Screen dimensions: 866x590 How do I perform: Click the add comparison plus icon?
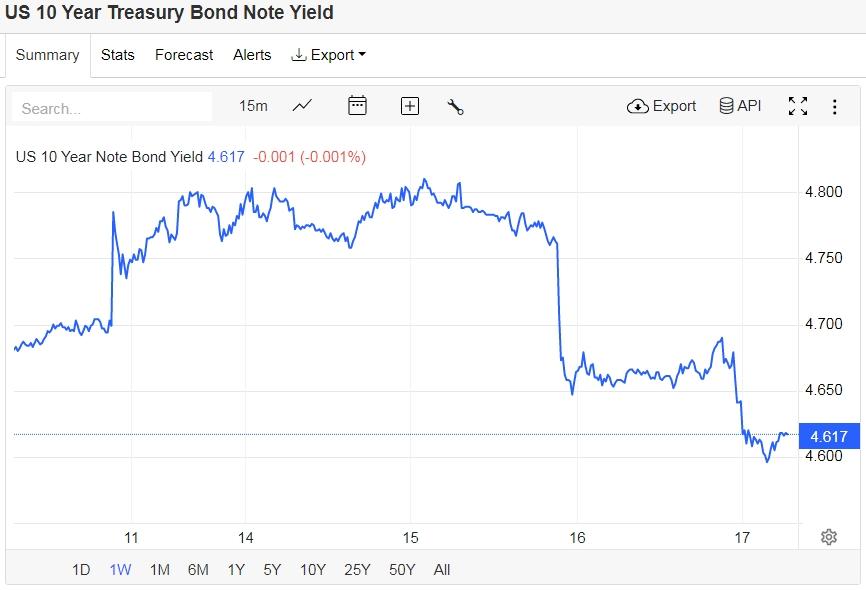pyautogui.click(x=410, y=106)
